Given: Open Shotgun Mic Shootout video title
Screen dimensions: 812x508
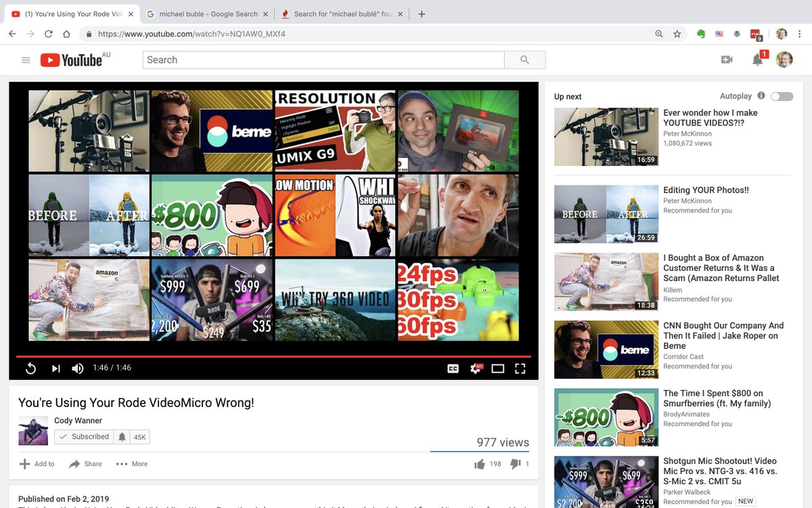Looking at the screenshot, I should (720, 471).
